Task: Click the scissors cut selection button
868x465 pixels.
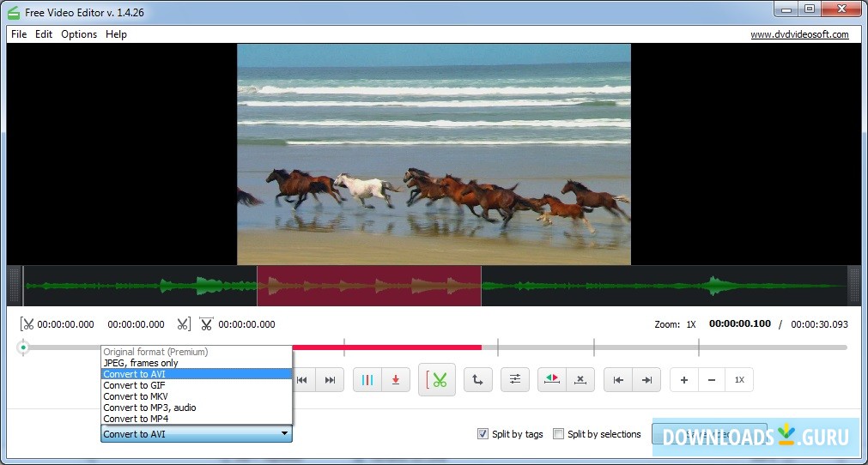Action: coord(437,380)
